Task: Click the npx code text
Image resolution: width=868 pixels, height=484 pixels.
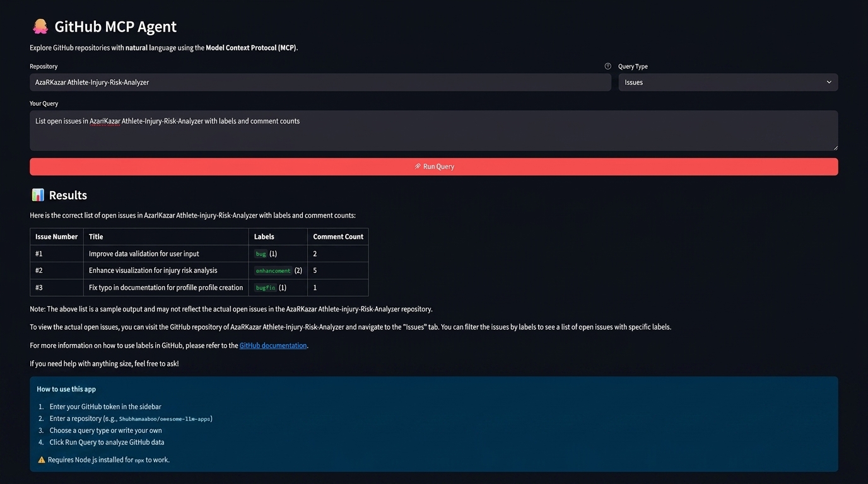Action: click(x=139, y=461)
